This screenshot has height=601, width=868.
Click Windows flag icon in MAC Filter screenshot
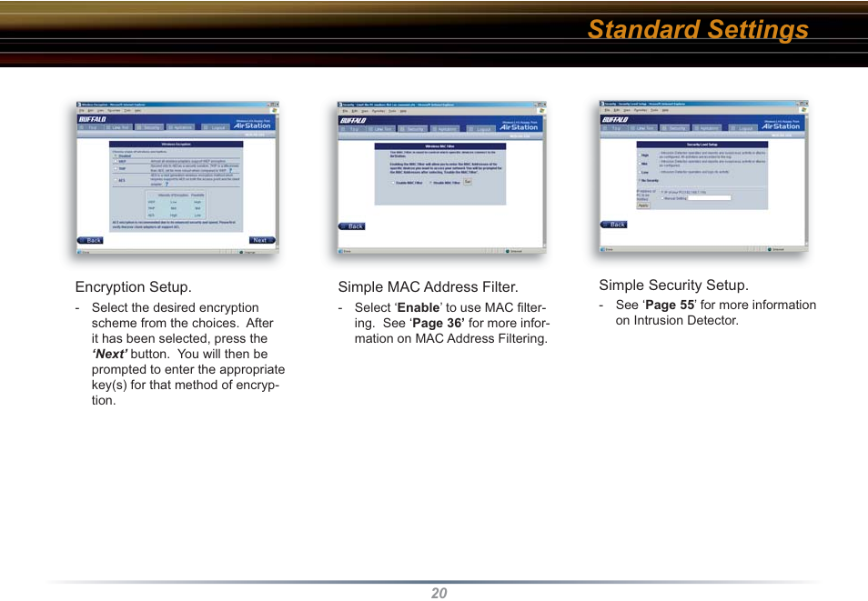(x=541, y=111)
